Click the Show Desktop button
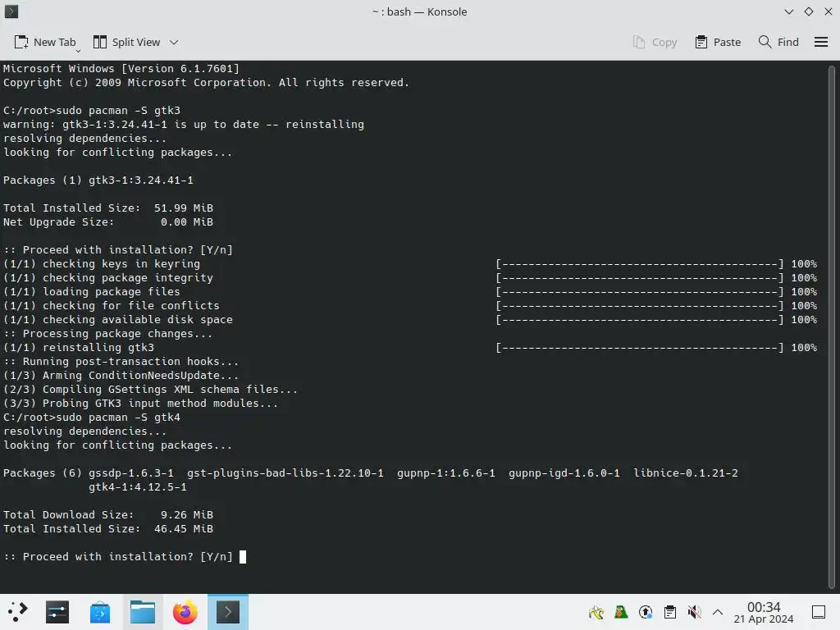The width and height of the screenshot is (840, 630). pos(819,612)
